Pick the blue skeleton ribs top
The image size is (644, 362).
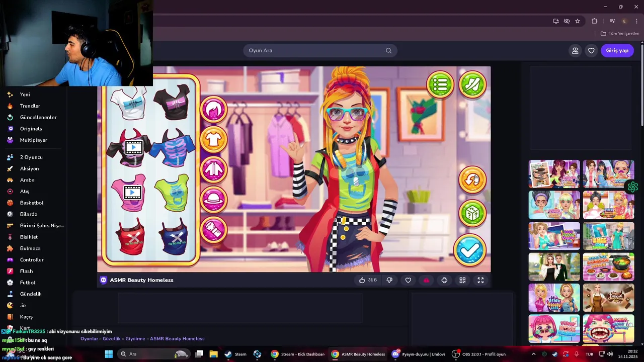(172, 148)
